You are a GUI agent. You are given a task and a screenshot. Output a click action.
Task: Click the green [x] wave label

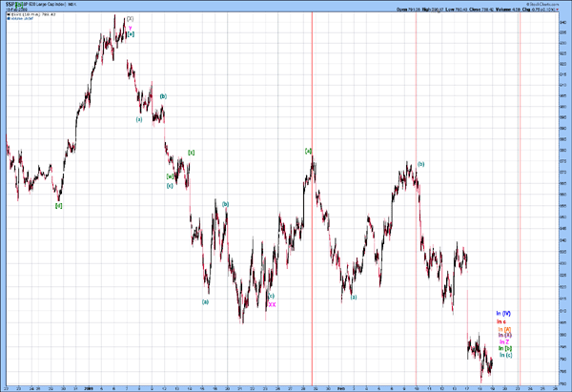(x=191, y=152)
